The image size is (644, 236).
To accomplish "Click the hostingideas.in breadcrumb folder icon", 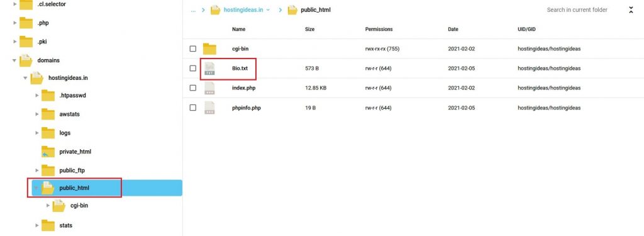I will [216, 10].
